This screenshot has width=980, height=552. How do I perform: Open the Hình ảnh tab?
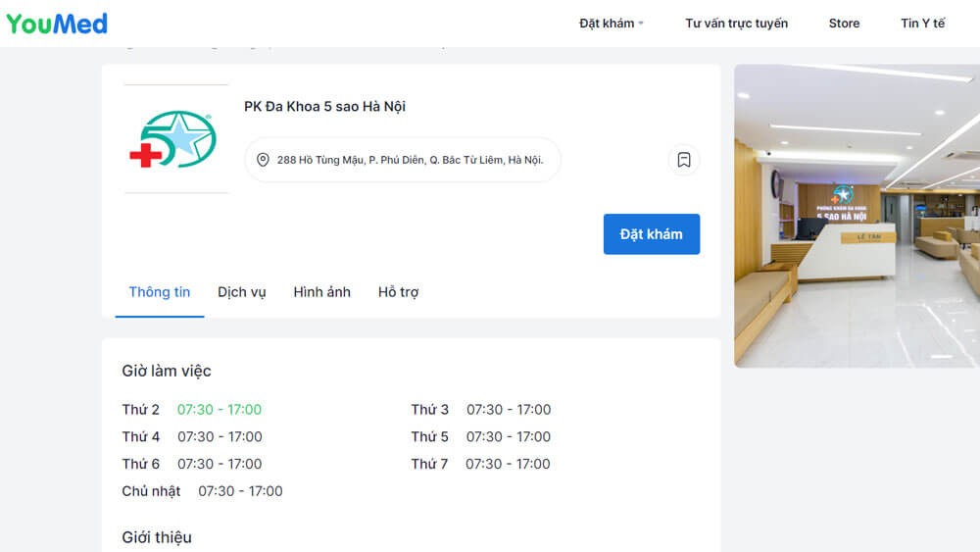point(321,292)
